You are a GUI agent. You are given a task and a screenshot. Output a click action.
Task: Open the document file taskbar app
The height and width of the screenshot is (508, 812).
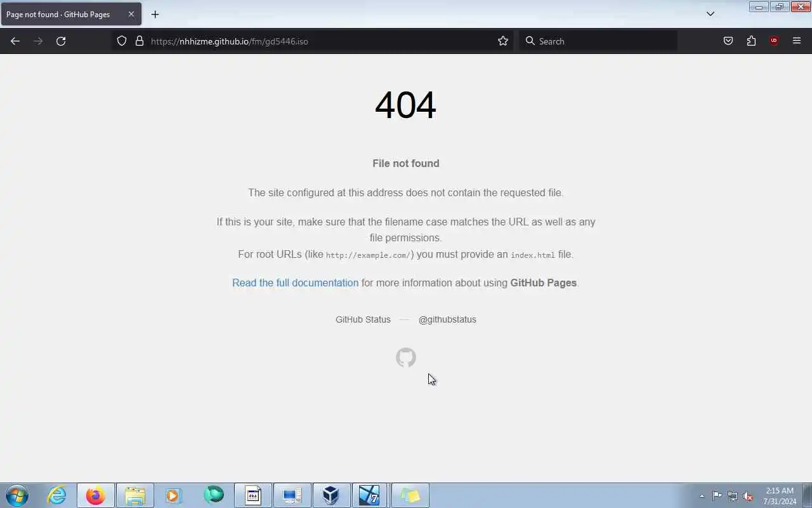point(252,495)
